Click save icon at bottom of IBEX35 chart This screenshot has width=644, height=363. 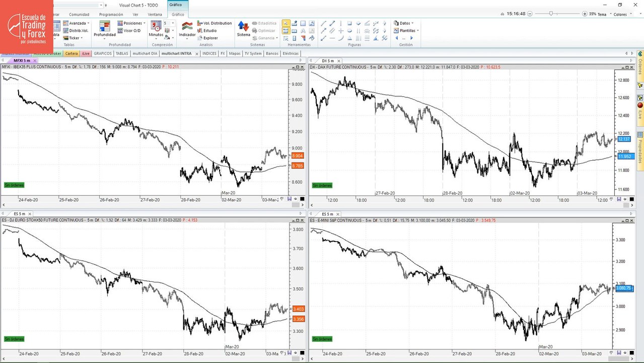point(290,199)
